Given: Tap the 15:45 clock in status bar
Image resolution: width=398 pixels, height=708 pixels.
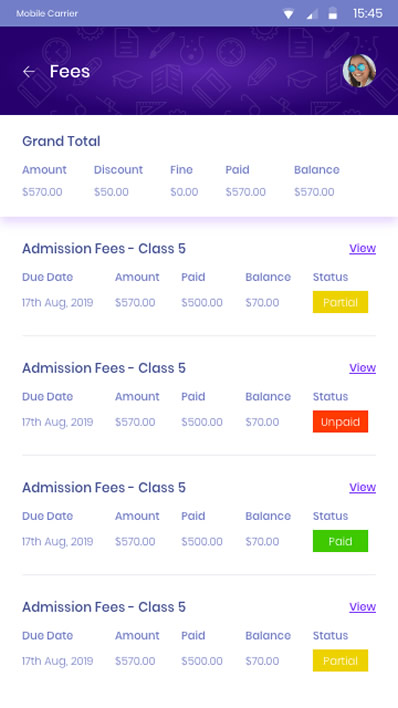Looking at the screenshot, I should (x=367, y=14).
